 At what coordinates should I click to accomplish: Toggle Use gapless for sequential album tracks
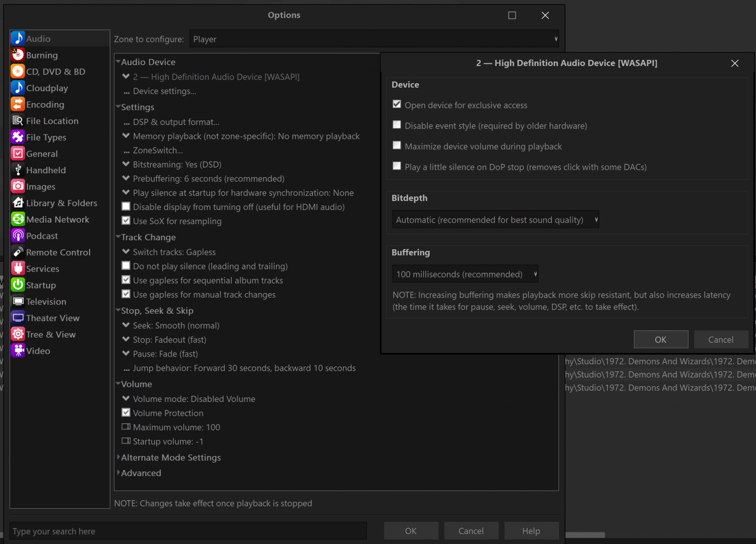click(x=126, y=280)
